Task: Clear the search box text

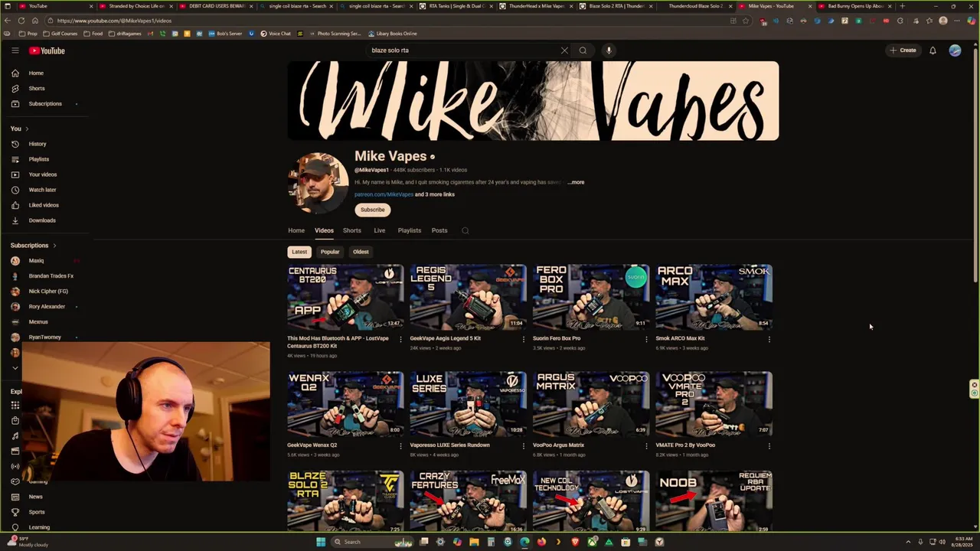Action: 564,51
